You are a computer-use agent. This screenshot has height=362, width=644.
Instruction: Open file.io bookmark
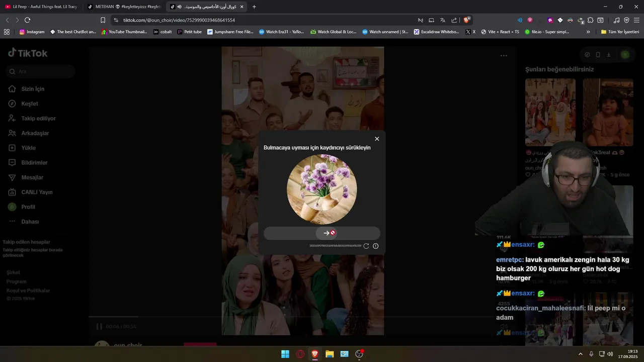pos(547,32)
